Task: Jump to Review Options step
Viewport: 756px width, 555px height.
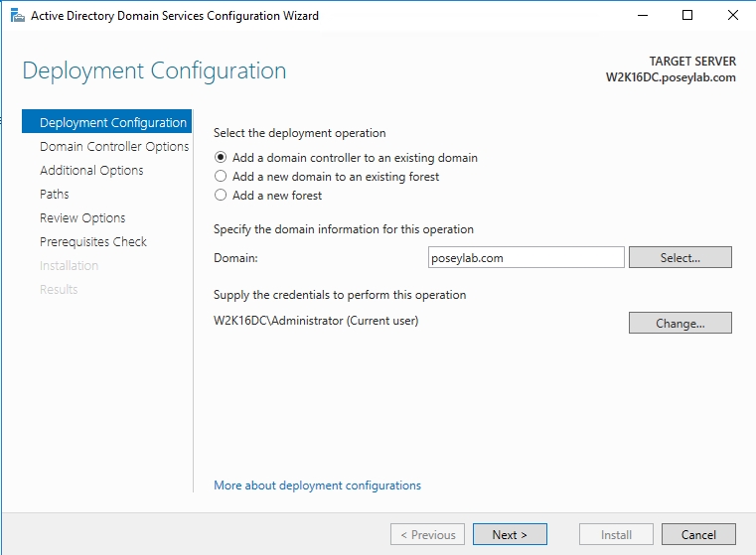Action: (x=82, y=218)
